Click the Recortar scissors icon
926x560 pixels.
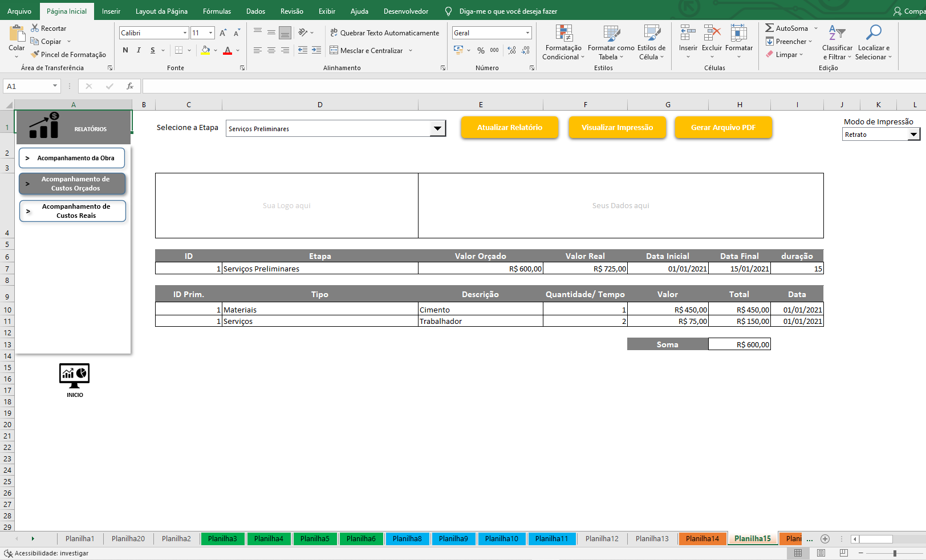pyautogui.click(x=35, y=28)
